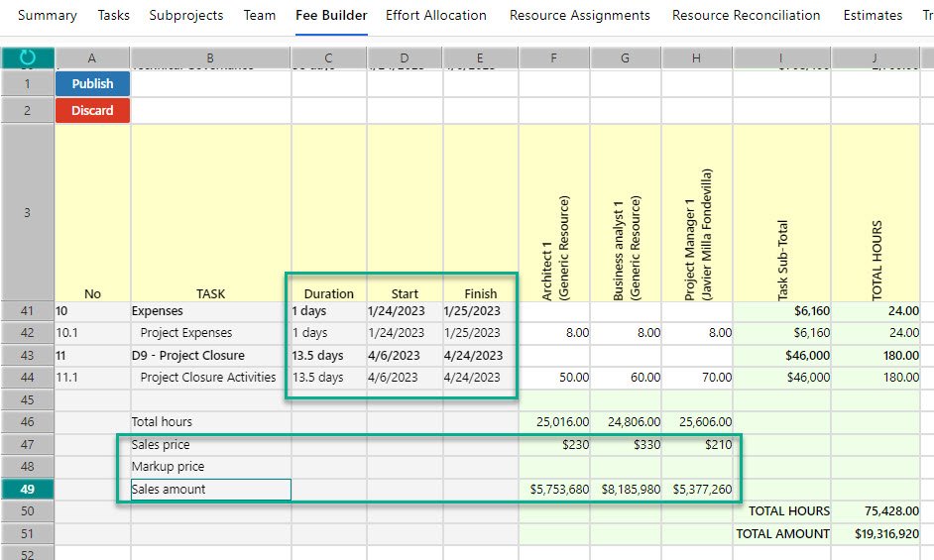Click the Architect 1 sales price $230 cell
The width and height of the screenshot is (934, 560).
point(554,445)
